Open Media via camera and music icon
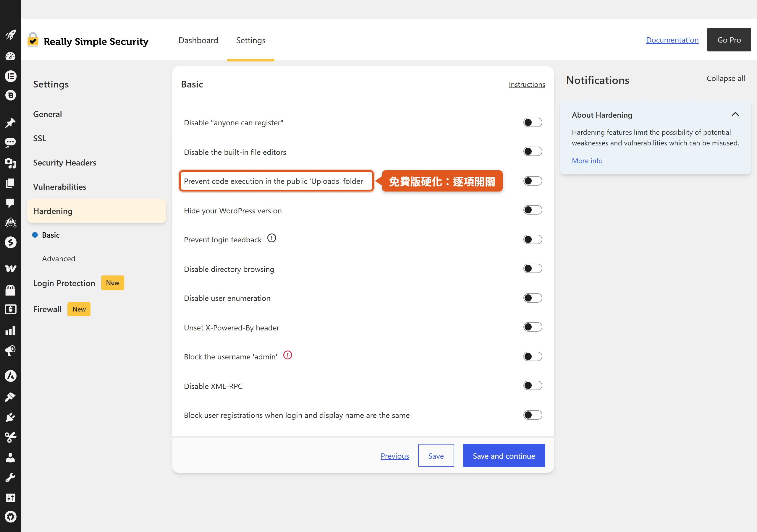Screen dimensions: 757x532 pos(11,163)
